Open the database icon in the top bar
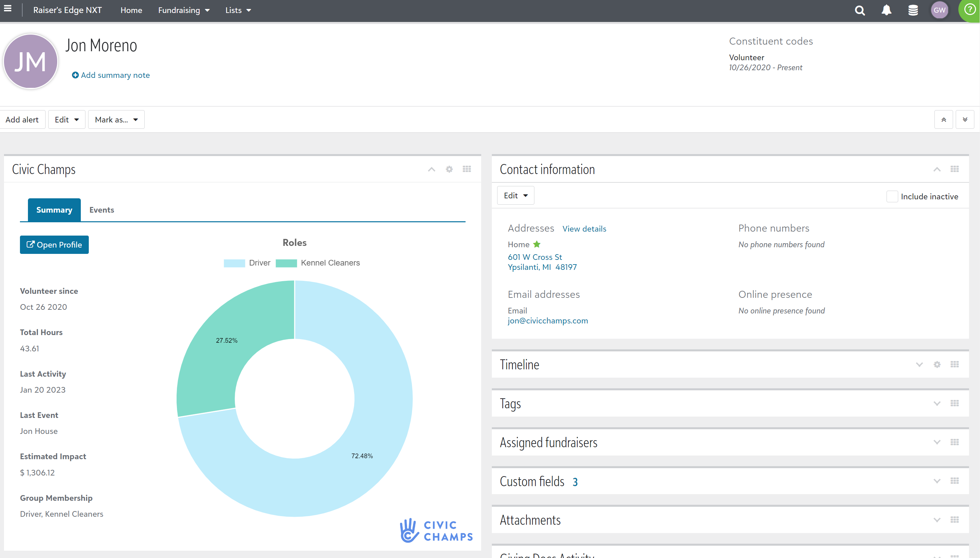This screenshot has width=980, height=558. point(912,10)
